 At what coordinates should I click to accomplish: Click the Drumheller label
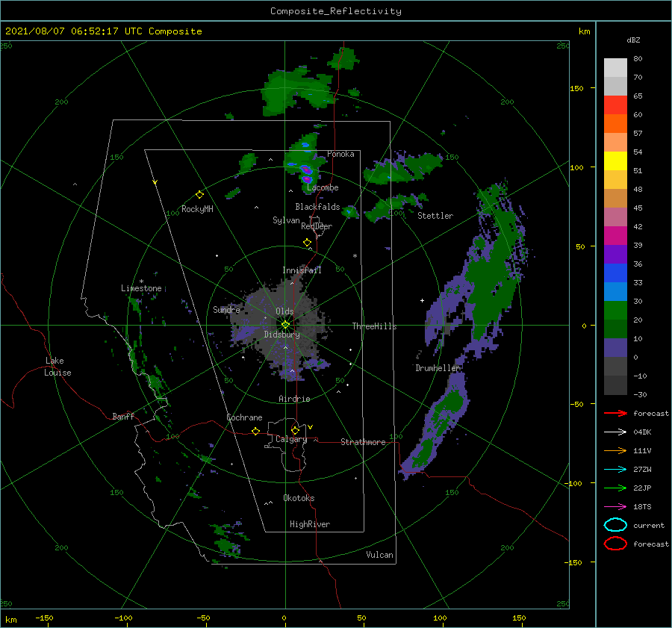click(438, 368)
